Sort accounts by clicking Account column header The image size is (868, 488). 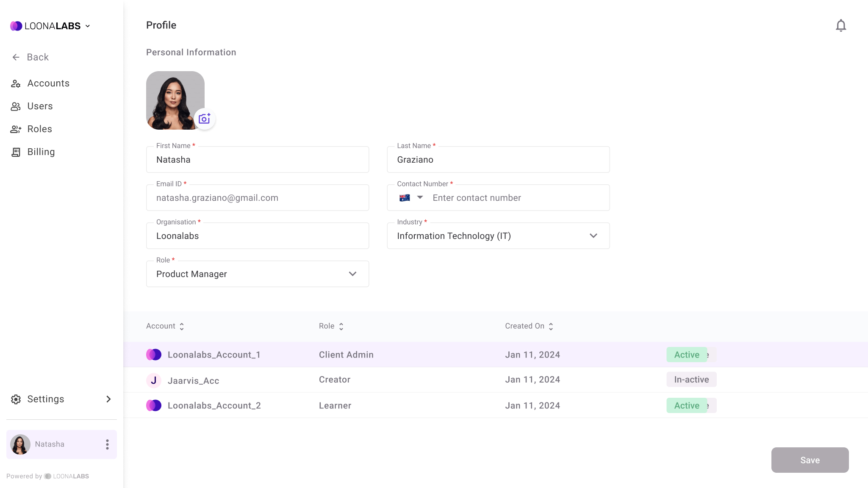coord(166,326)
